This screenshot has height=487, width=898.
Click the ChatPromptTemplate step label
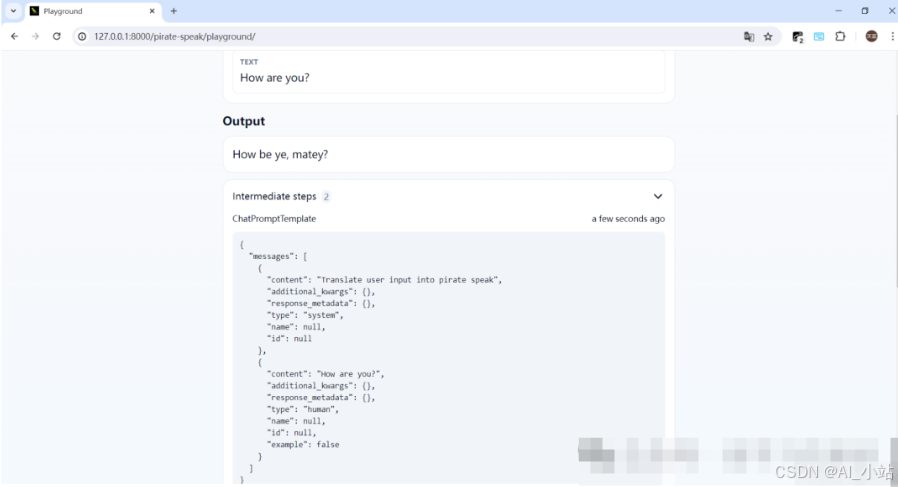274,219
